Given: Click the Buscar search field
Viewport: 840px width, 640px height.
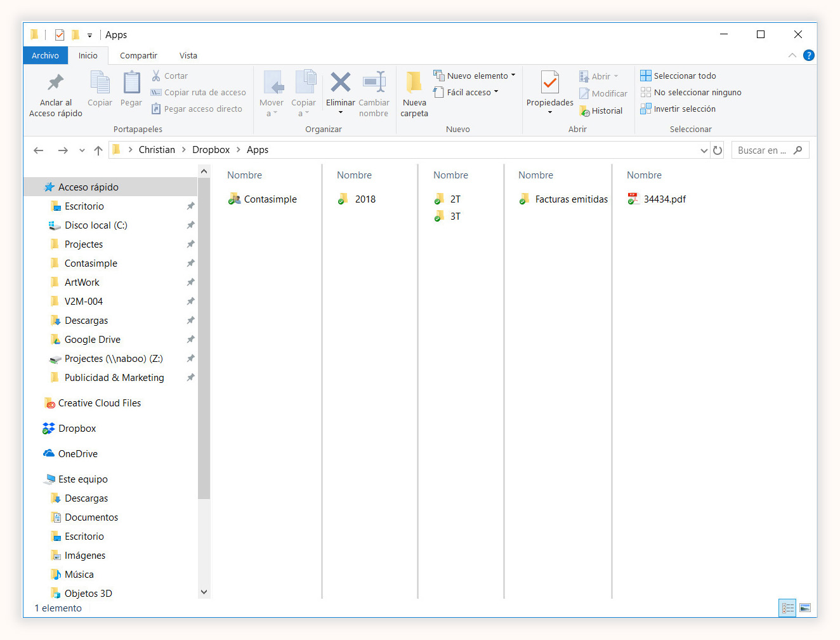Looking at the screenshot, I should [770, 150].
